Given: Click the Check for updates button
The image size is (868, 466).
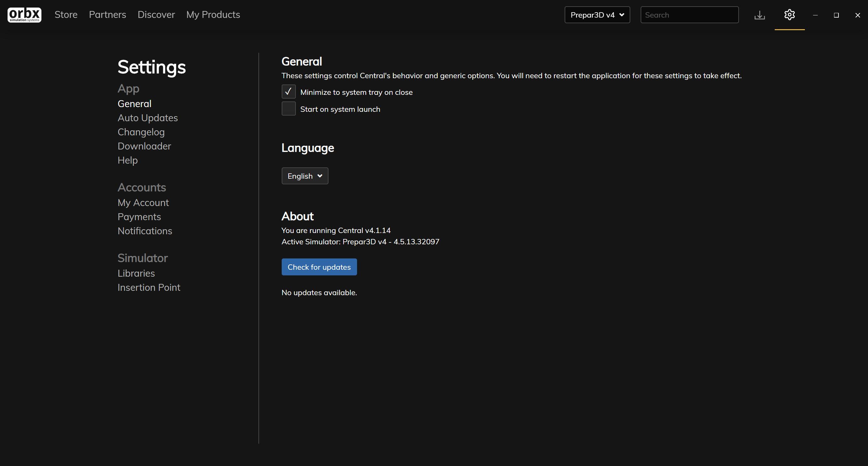Looking at the screenshot, I should tap(319, 267).
